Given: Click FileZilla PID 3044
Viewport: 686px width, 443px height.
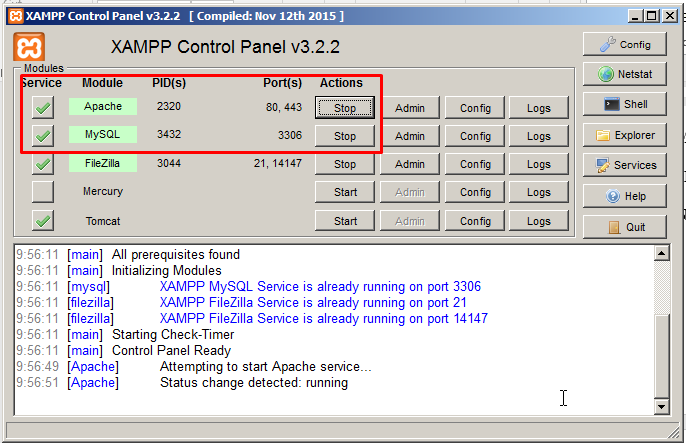Looking at the screenshot, I should [x=169, y=163].
